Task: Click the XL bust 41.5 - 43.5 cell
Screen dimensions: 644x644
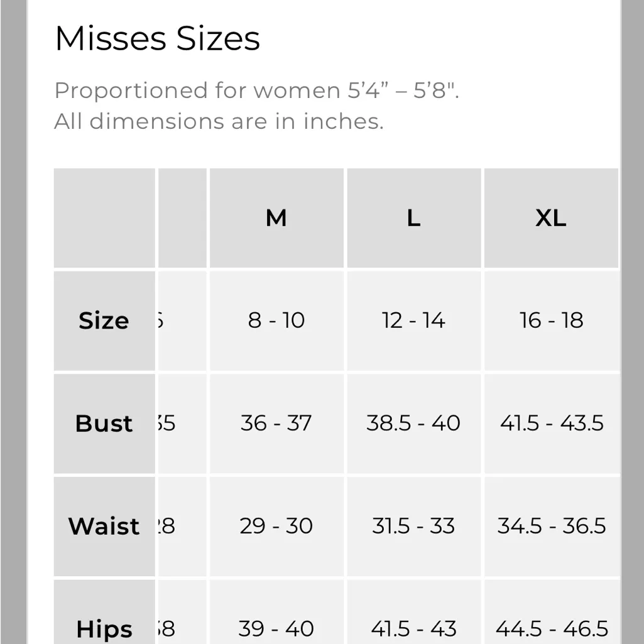Action: [551, 423]
